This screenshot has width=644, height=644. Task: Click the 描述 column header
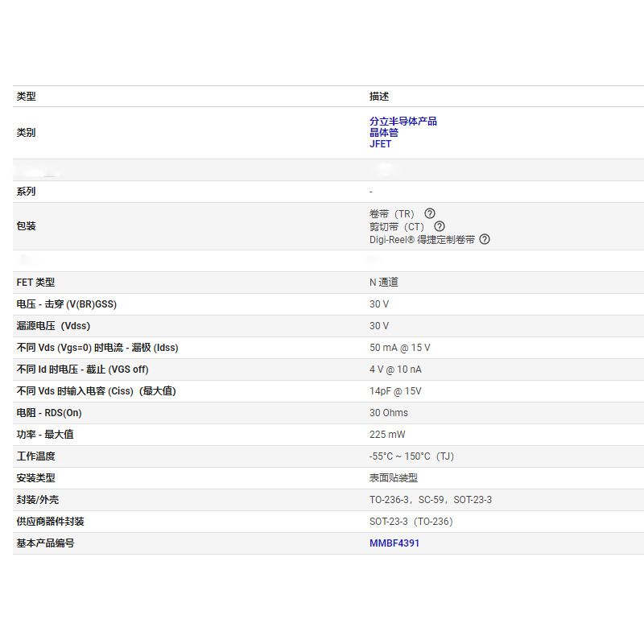[x=378, y=96]
